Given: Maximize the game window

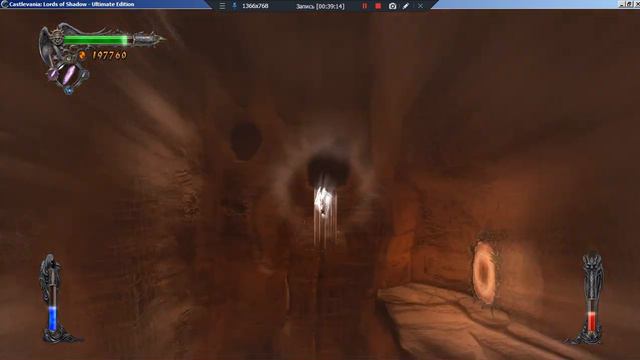Looking at the screenshot, I should (x=629, y=4).
